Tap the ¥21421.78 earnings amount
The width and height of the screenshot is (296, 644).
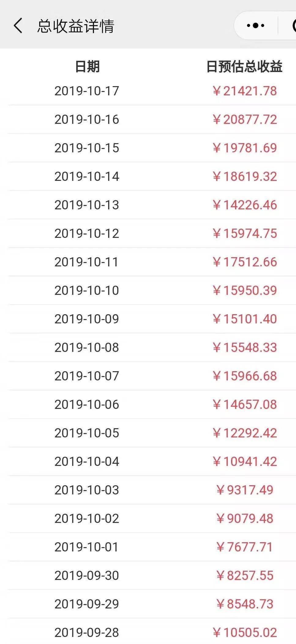[245, 91]
